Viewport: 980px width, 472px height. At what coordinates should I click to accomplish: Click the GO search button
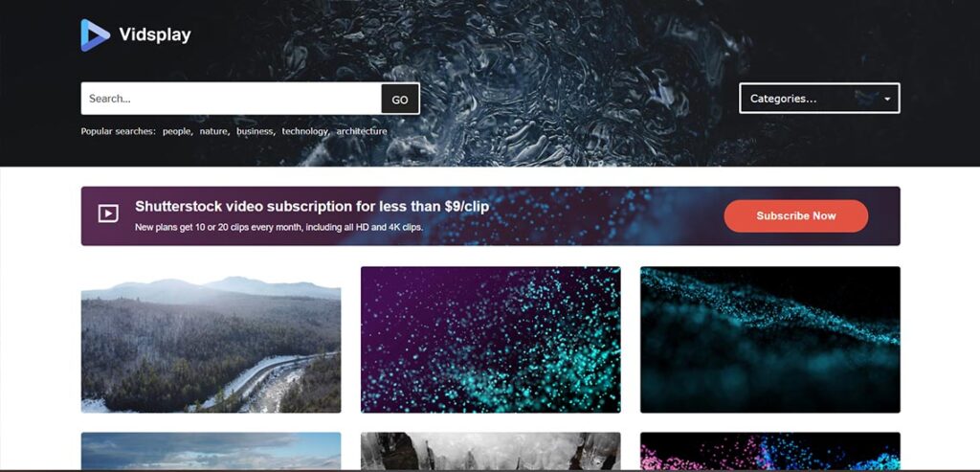click(x=400, y=100)
